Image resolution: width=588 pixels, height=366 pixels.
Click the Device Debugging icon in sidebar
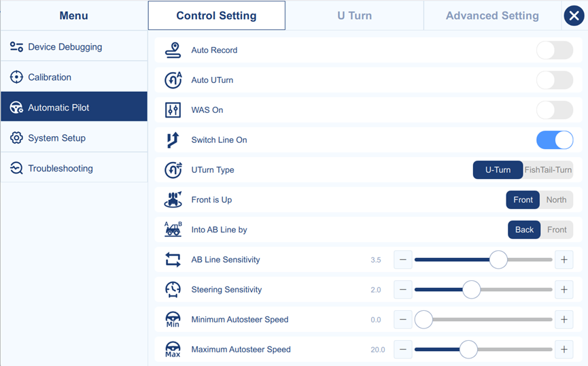16,46
